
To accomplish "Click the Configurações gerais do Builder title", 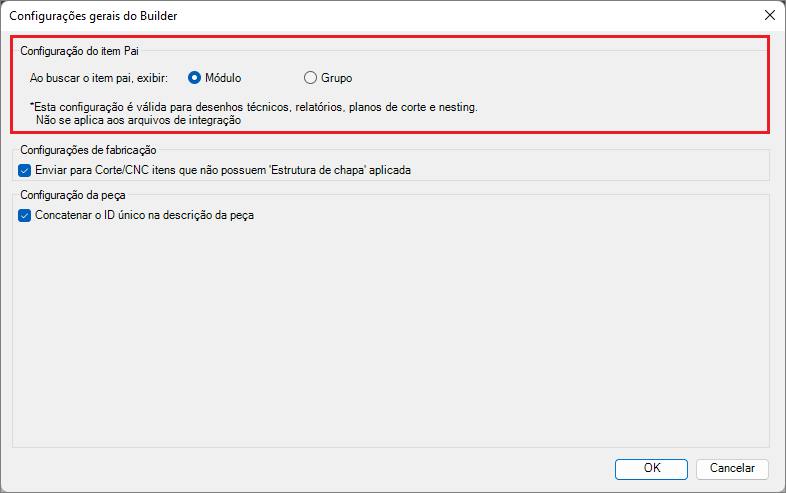I will [x=95, y=16].
